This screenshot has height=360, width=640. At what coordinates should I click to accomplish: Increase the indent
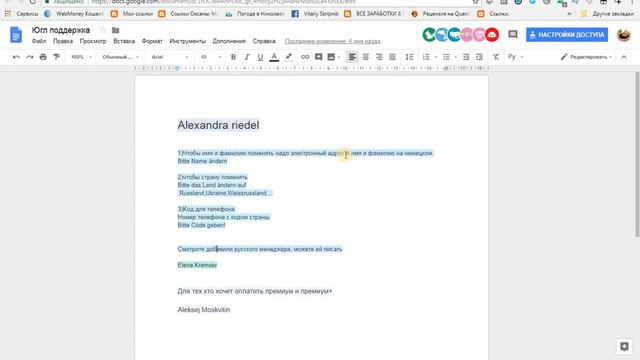pyautogui.click(x=479, y=57)
